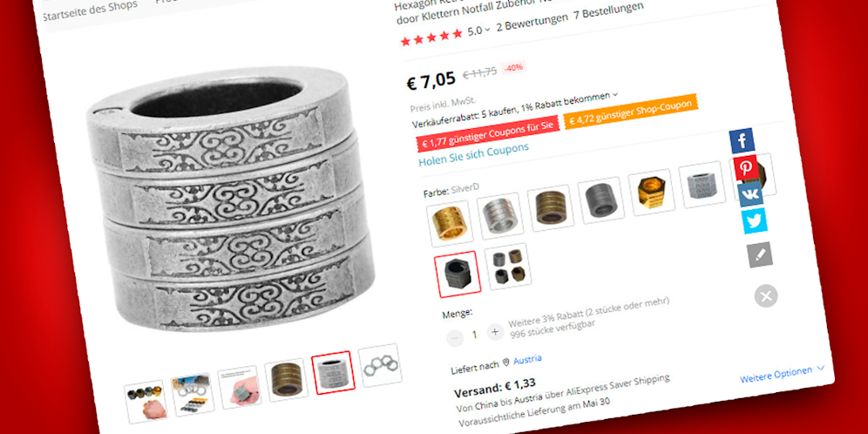Image resolution: width=868 pixels, height=434 pixels.
Task: Open Startseite des Shops tab
Action: [x=90, y=10]
